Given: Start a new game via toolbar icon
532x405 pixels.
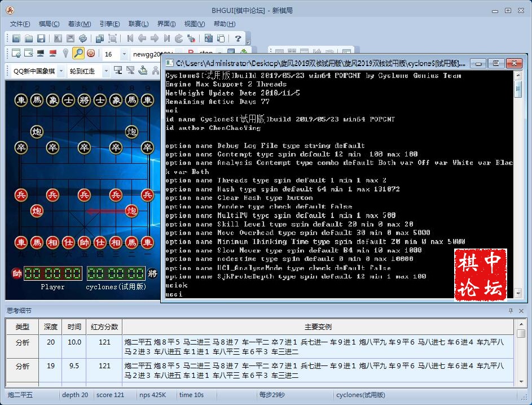Looking at the screenshot, I should [x=16, y=38].
